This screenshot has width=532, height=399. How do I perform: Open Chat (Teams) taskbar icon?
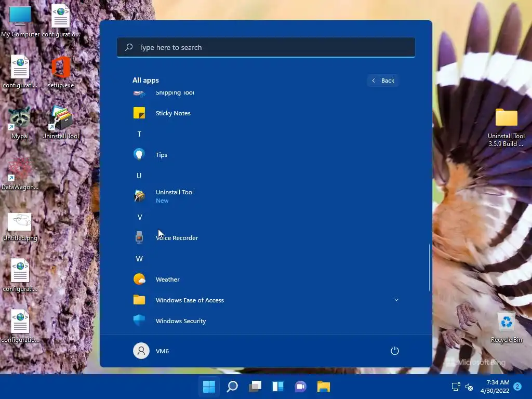pyautogui.click(x=301, y=387)
